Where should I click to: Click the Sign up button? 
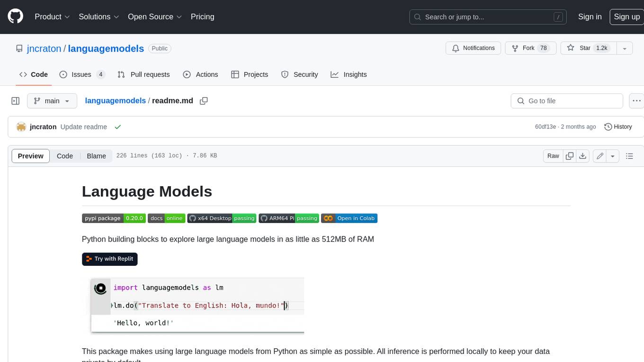click(626, 17)
